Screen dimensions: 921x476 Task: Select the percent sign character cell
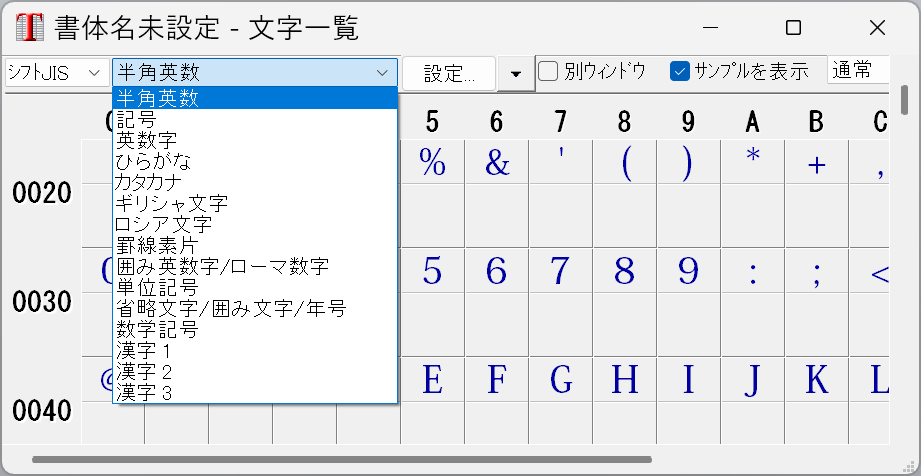point(432,163)
